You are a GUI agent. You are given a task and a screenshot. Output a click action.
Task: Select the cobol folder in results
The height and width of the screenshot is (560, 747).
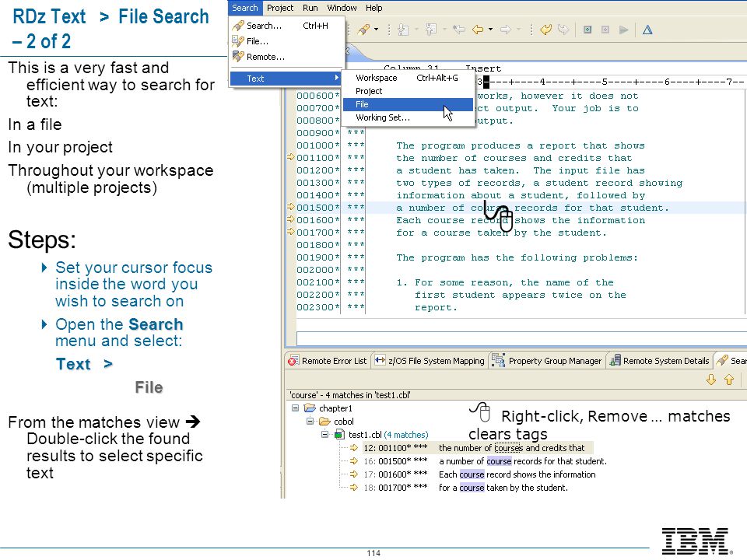pos(337,422)
